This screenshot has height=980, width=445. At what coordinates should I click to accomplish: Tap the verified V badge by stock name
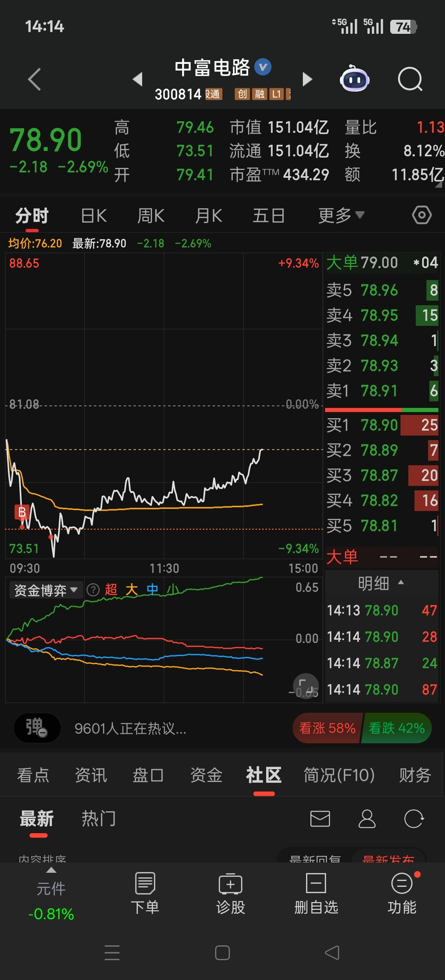pos(263,67)
